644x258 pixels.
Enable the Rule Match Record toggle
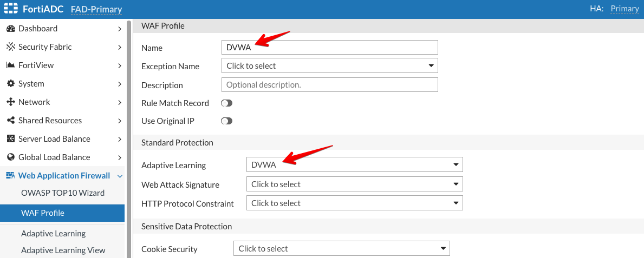[226, 103]
